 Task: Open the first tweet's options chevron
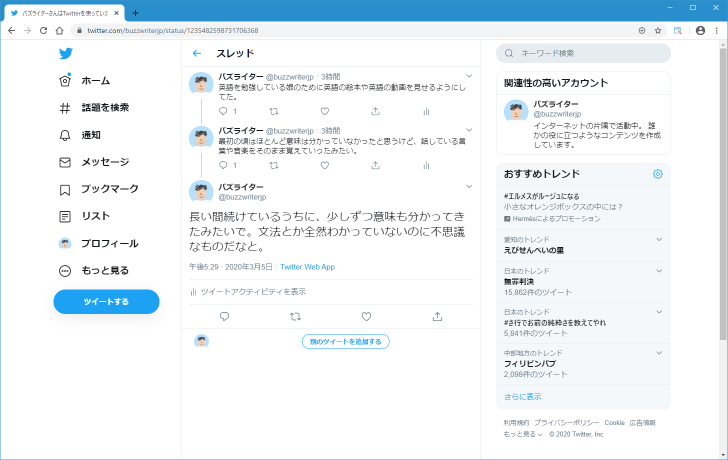(x=469, y=76)
